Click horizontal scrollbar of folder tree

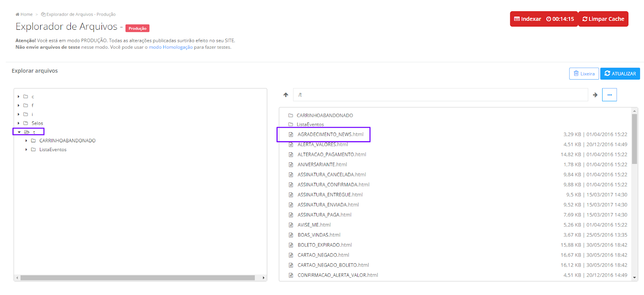[x=138, y=278]
